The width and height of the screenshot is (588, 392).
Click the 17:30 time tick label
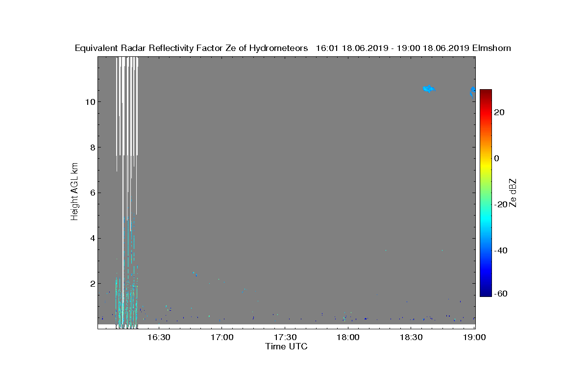pyautogui.click(x=285, y=338)
